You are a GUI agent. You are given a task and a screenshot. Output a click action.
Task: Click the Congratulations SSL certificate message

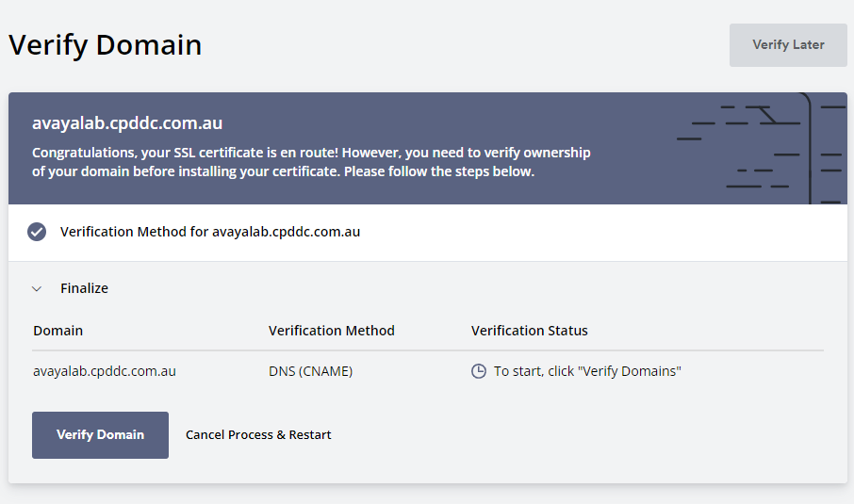tap(311, 162)
